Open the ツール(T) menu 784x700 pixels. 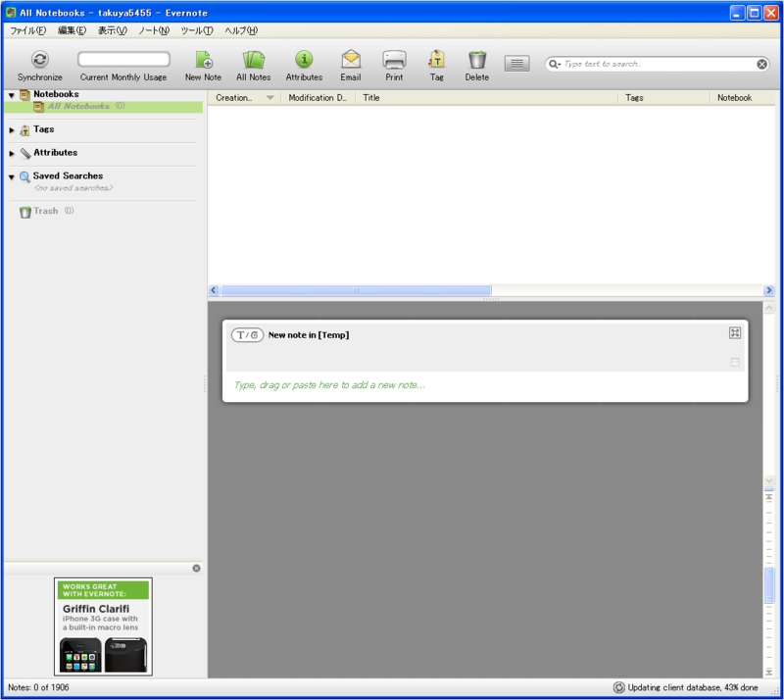coord(197,30)
